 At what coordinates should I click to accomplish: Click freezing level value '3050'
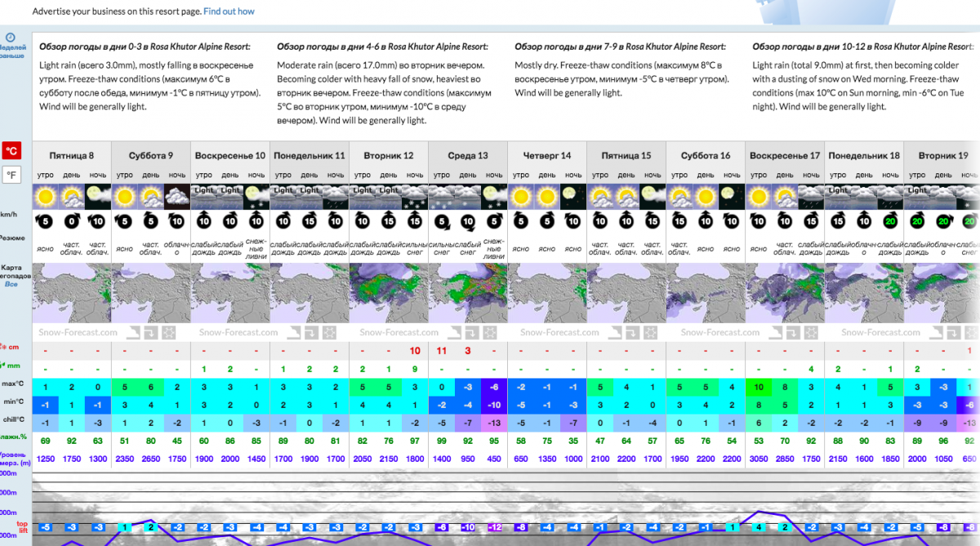pos(758,458)
